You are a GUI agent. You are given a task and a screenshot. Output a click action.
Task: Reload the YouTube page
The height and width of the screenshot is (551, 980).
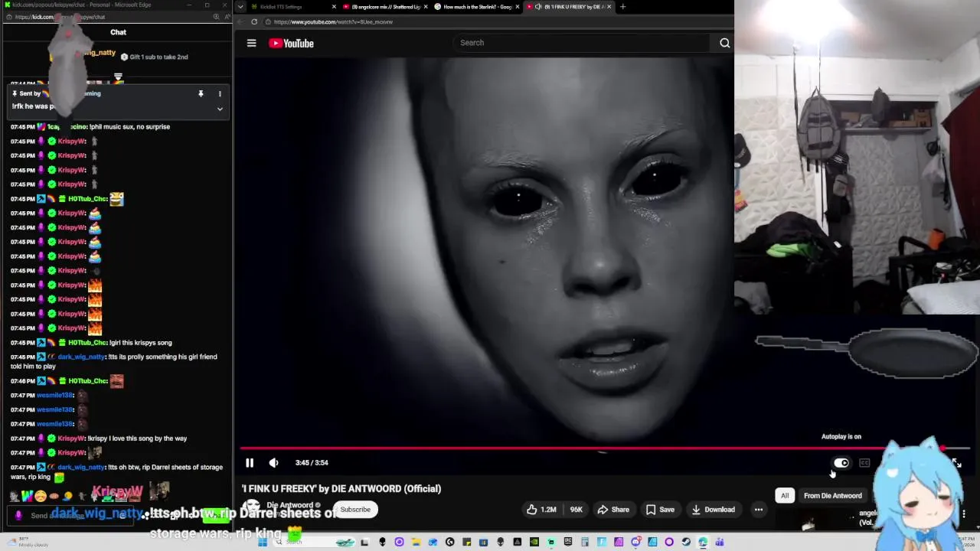(x=254, y=21)
